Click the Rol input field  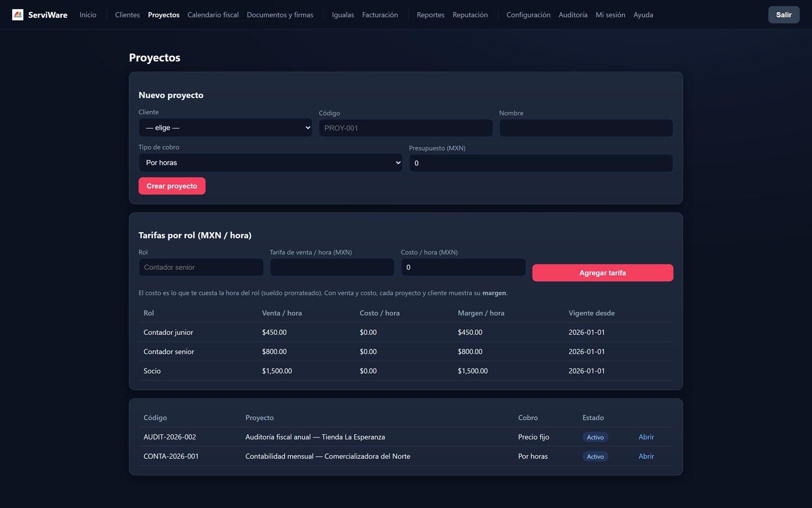coord(201,267)
